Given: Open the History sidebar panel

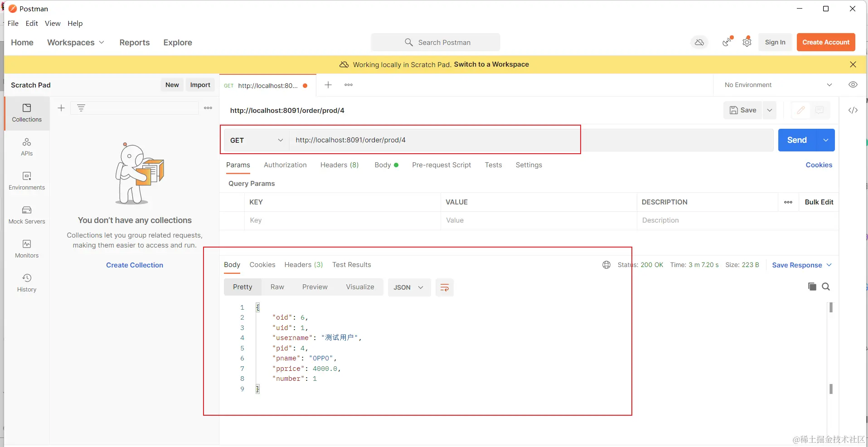Looking at the screenshot, I should pos(27,283).
